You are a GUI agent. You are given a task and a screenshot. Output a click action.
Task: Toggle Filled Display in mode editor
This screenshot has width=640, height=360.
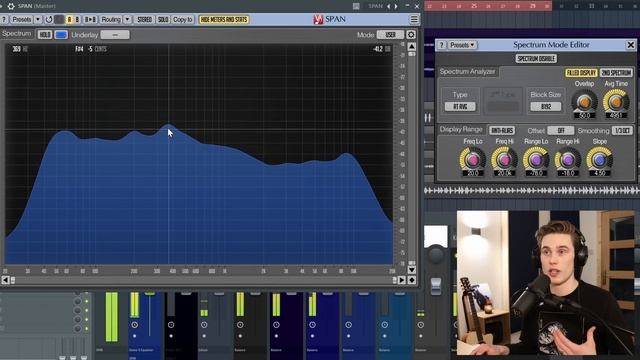coord(581,73)
